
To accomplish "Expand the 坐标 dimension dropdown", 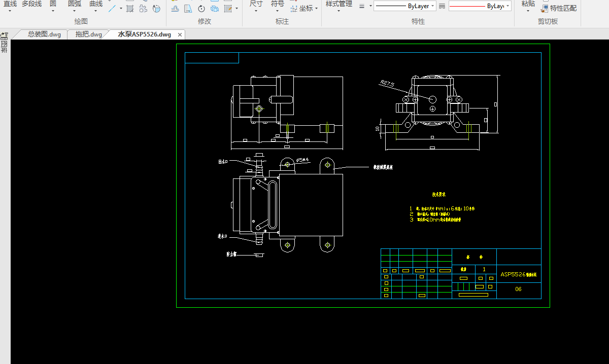I will [x=316, y=9].
